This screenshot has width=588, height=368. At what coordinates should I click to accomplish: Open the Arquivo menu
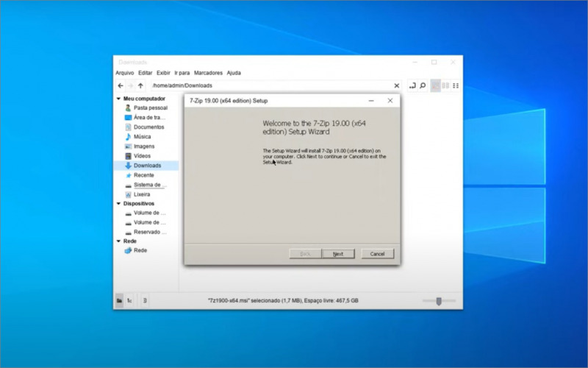click(x=124, y=73)
